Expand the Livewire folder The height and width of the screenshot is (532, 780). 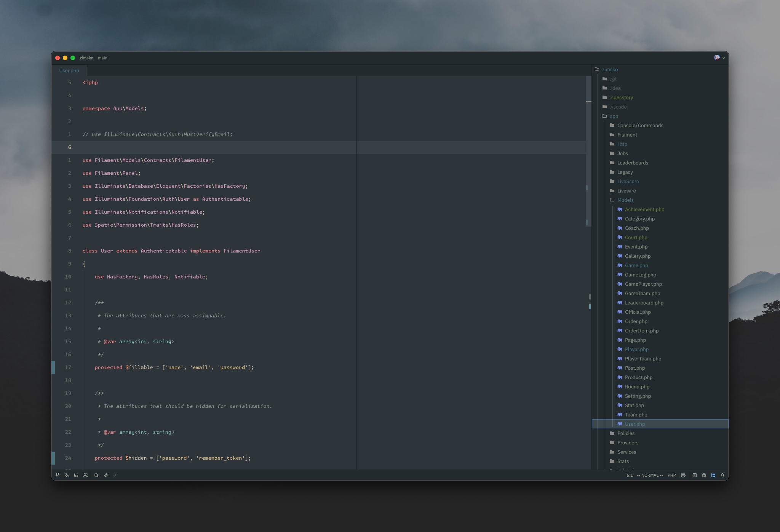point(660,191)
